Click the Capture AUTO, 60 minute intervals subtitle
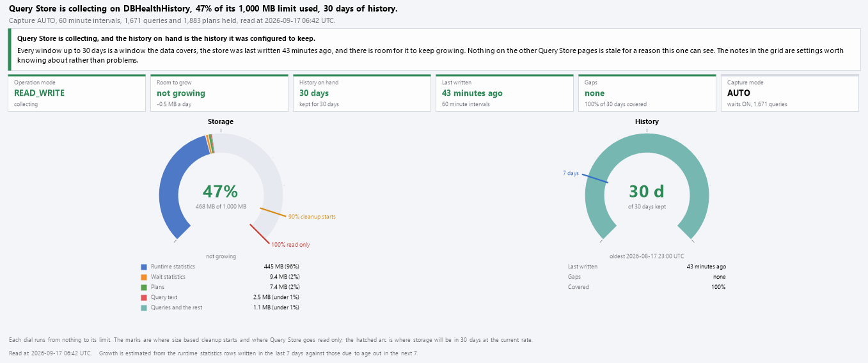The width and height of the screenshot is (868, 363). click(x=172, y=20)
